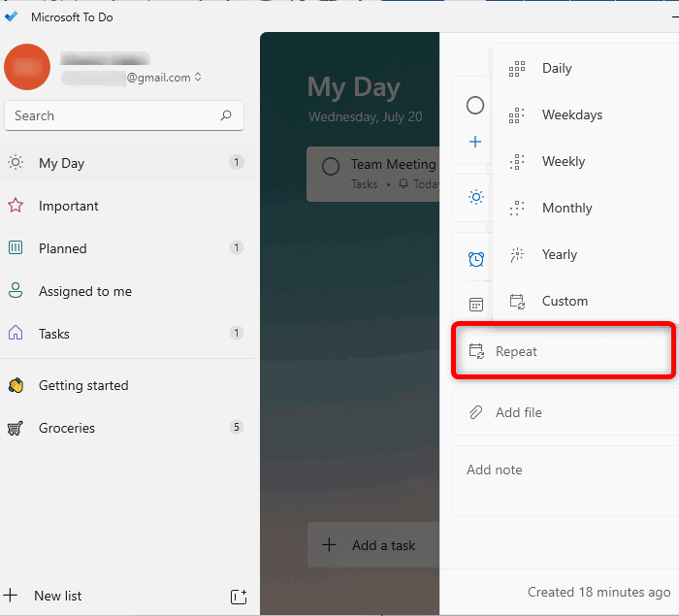Screen dimensions: 679x616
Task: Click the Wednesday, July 20 date text
Action: 365,116
